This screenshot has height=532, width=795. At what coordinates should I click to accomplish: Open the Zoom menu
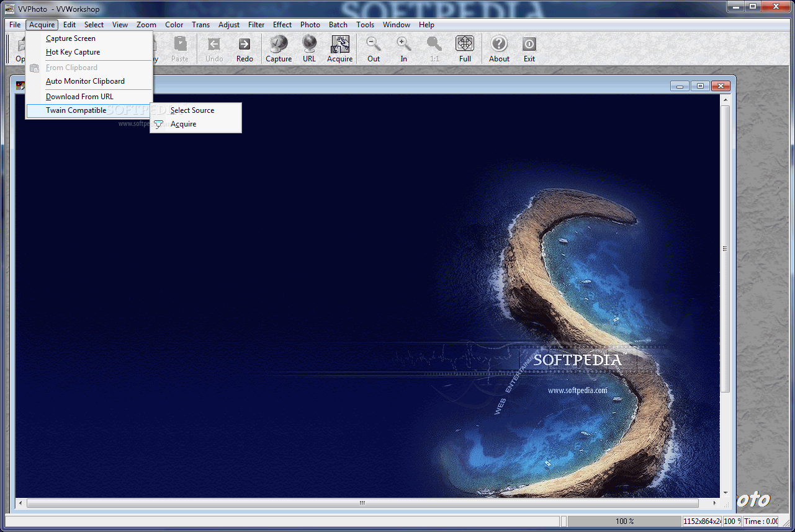[x=146, y=25]
